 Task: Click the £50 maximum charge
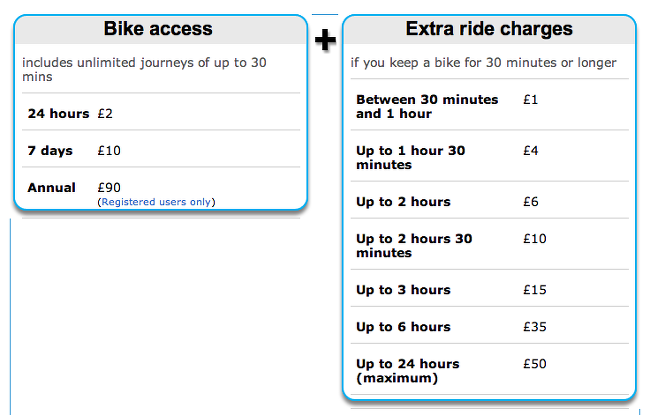point(535,364)
